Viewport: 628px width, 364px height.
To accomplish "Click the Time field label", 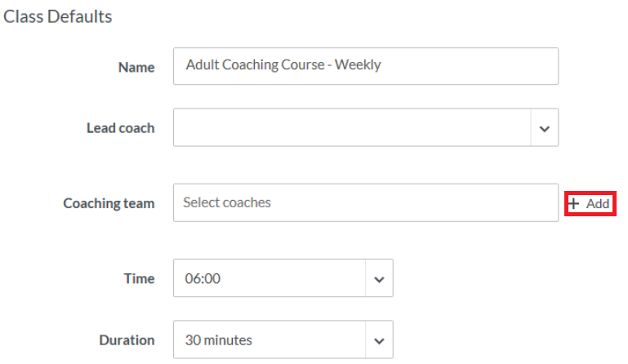I will tap(139, 279).
